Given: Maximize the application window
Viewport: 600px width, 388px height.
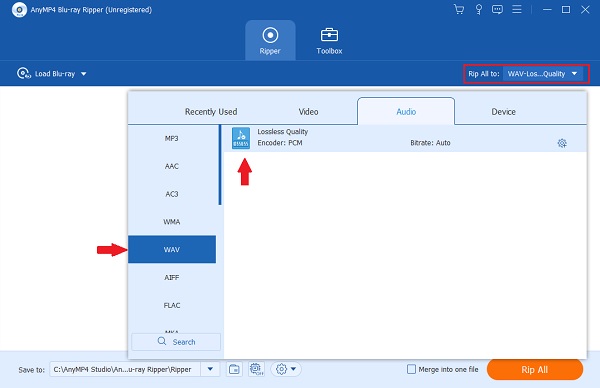Looking at the screenshot, I should [566, 10].
